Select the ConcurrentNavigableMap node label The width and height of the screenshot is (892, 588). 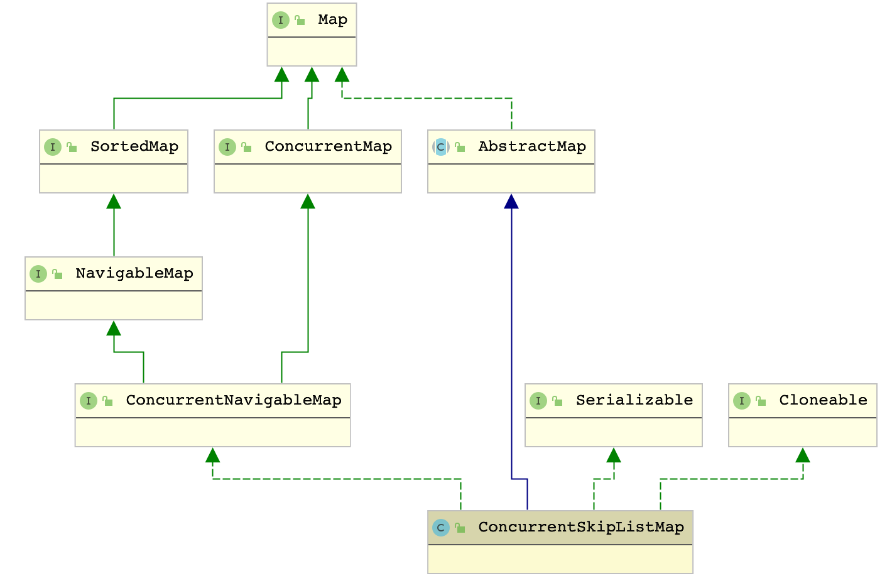point(234,401)
